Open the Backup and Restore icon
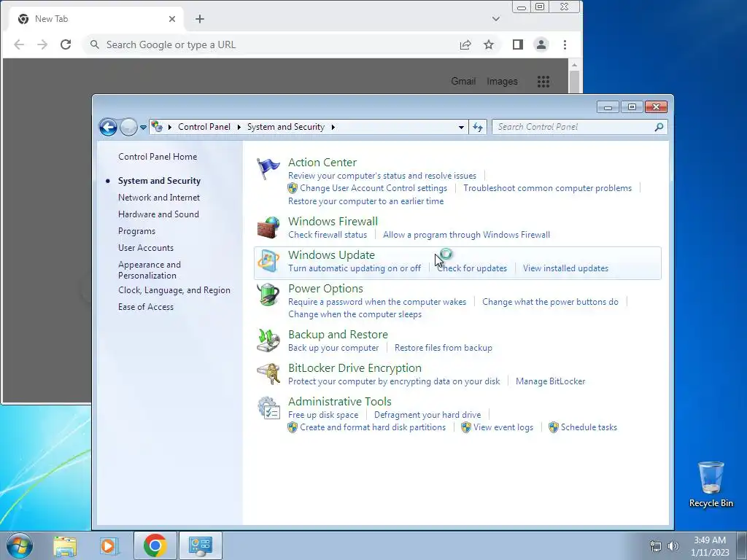 (x=268, y=341)
